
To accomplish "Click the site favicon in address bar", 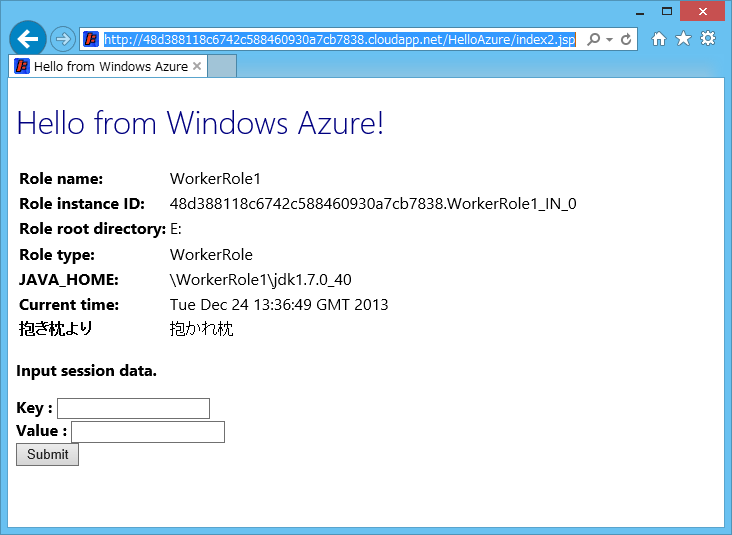I will point(91,39).
